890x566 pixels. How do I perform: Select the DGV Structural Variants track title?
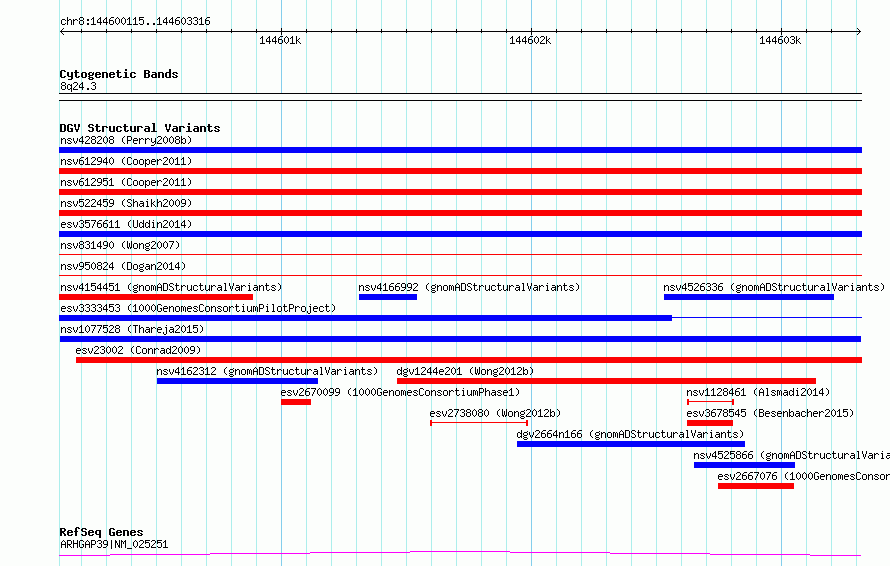click(140, 128)
